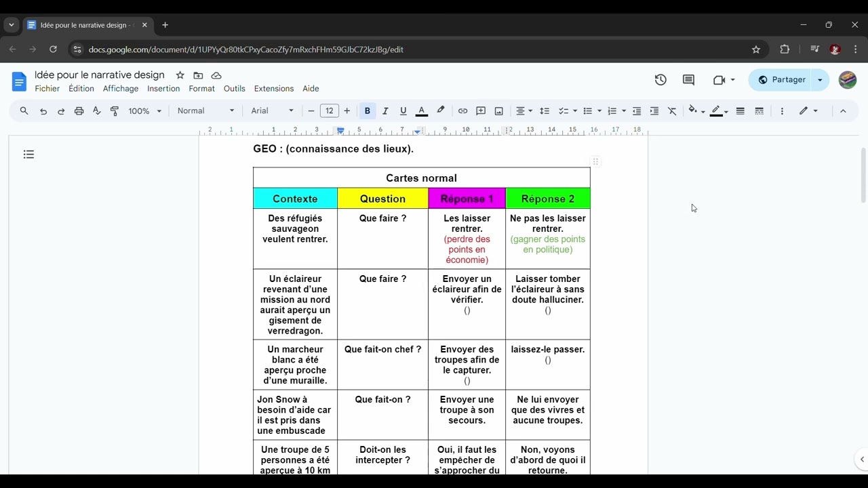The width and height of the screenshot is (868, 488).
Task: Open the border dash style option
Action: click(x=759, y=111)
